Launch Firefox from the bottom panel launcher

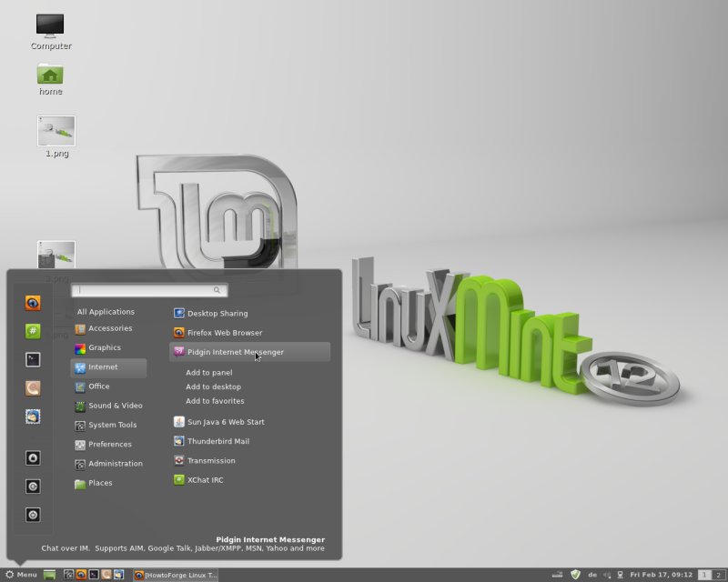(x=81, y=575)
